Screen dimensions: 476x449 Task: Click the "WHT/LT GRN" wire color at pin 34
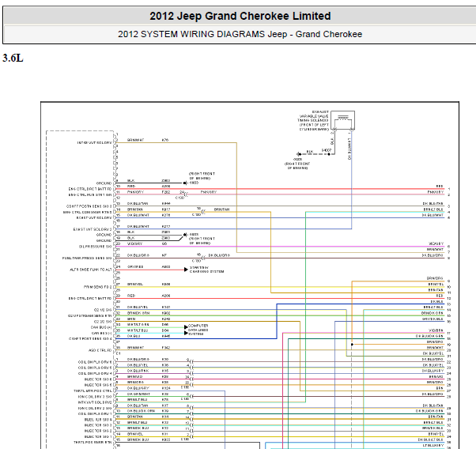[x=138, y=325]
